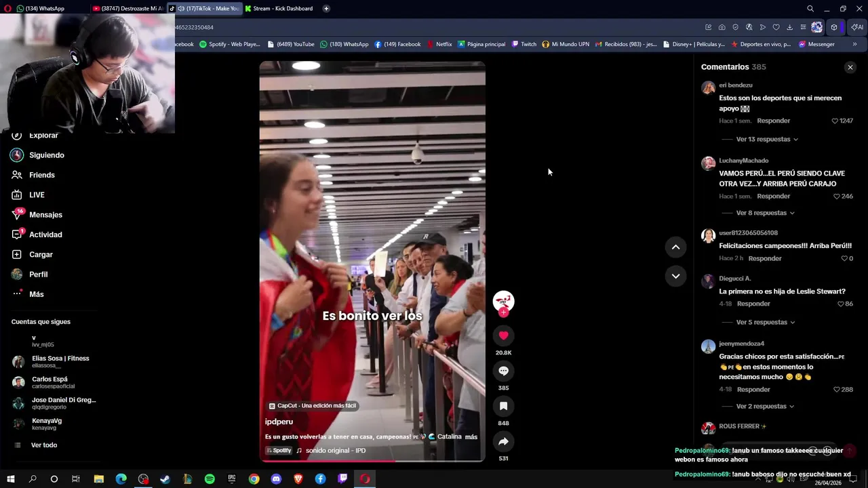Follow ipdperu via red plus badge
The image size is (868, 488).
click(503, 312)
